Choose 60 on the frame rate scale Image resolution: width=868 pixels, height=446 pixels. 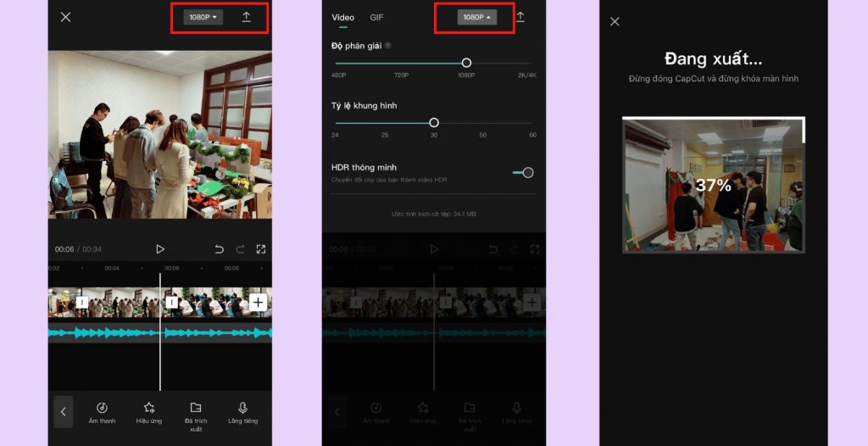tap(532, 135)
